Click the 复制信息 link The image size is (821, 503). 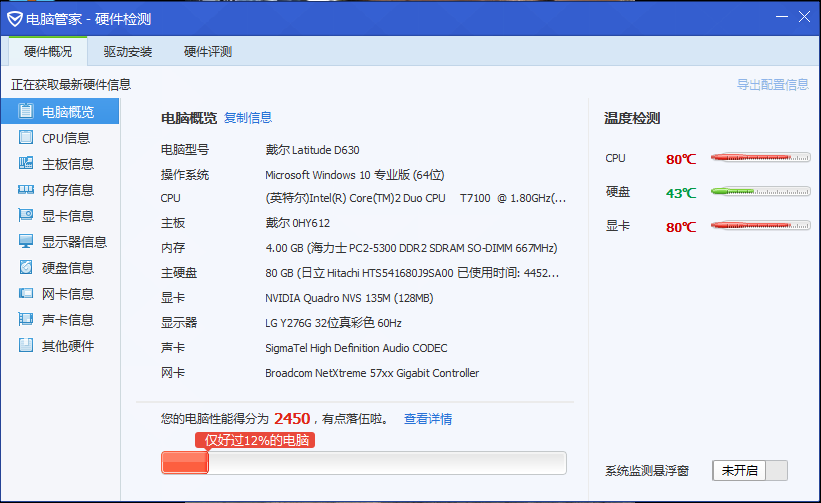pos(248,118)
